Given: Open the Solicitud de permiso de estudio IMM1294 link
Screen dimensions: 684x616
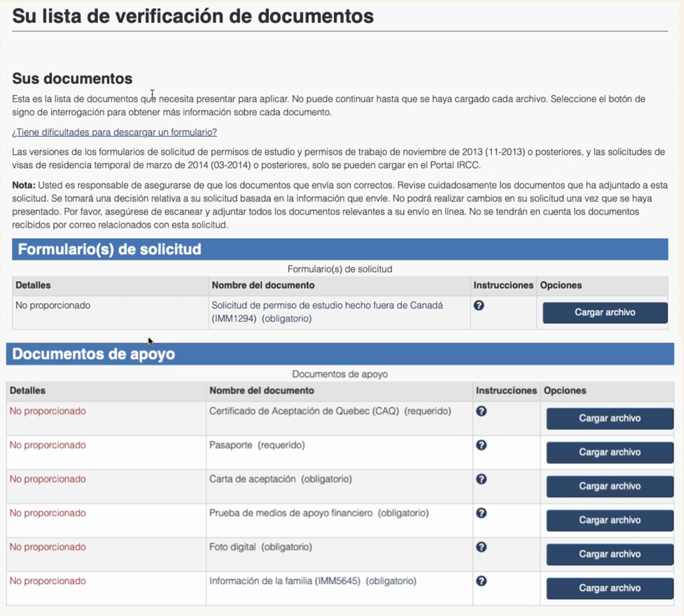Looking at the screenshot, I should (327, 312).
